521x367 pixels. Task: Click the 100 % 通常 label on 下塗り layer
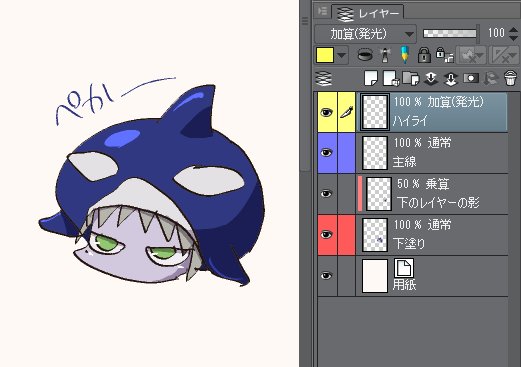[422, 225]
